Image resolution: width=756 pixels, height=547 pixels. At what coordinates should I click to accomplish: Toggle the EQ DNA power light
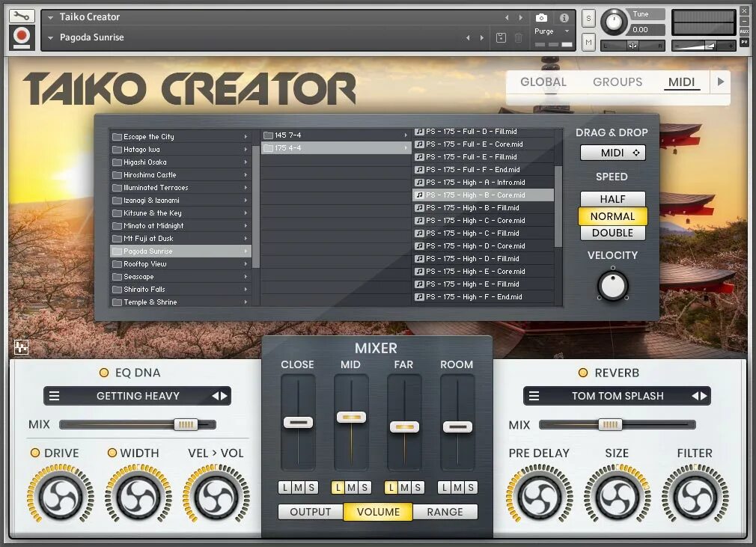pos(103,373)
